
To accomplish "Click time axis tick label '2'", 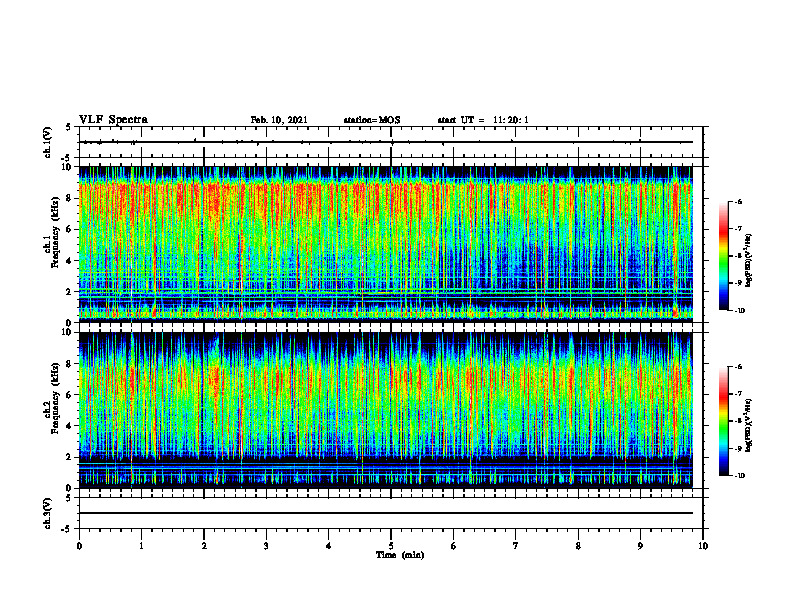I will tap(204, 546).
